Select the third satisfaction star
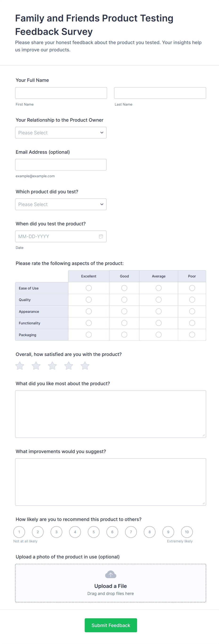Screen dimensions: 219x644 point(53,366)
